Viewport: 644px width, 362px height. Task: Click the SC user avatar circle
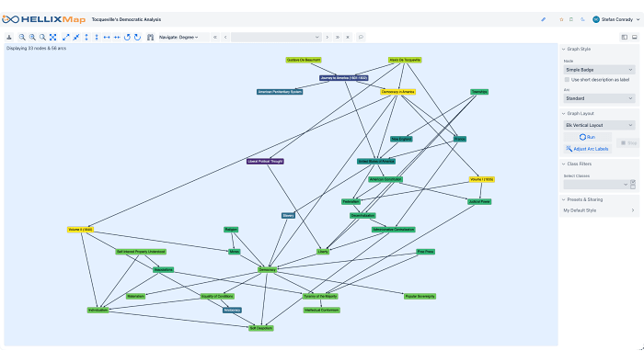pos(596,19)
